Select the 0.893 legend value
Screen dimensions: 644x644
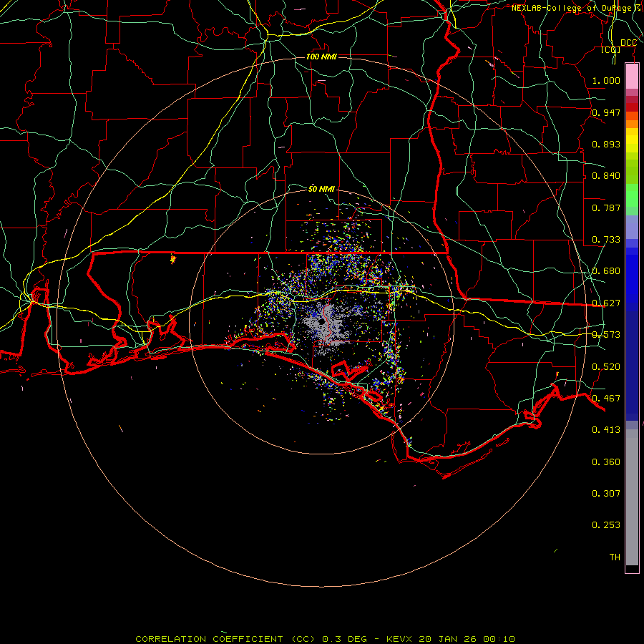606,144
